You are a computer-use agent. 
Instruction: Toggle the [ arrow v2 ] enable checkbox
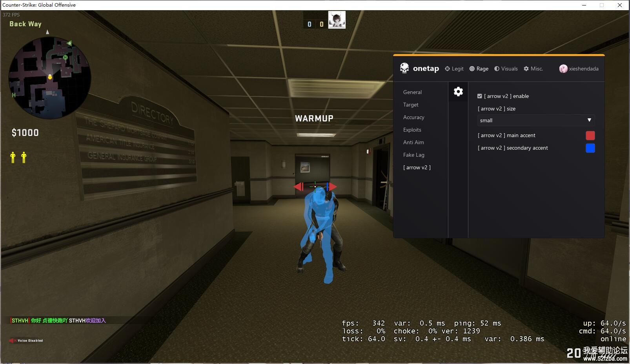(479, 96)
